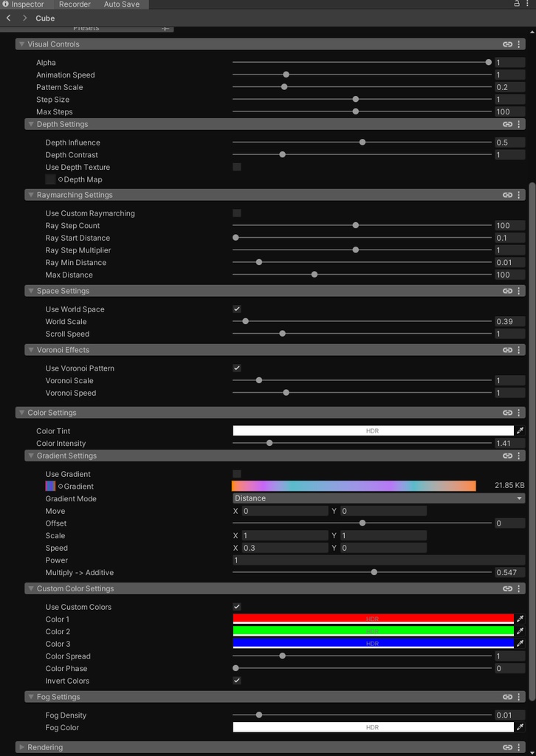Collapse the Depth Settings section
Image resolution: width=536 pixels, height=756 pixels.
tap(31, 124)
